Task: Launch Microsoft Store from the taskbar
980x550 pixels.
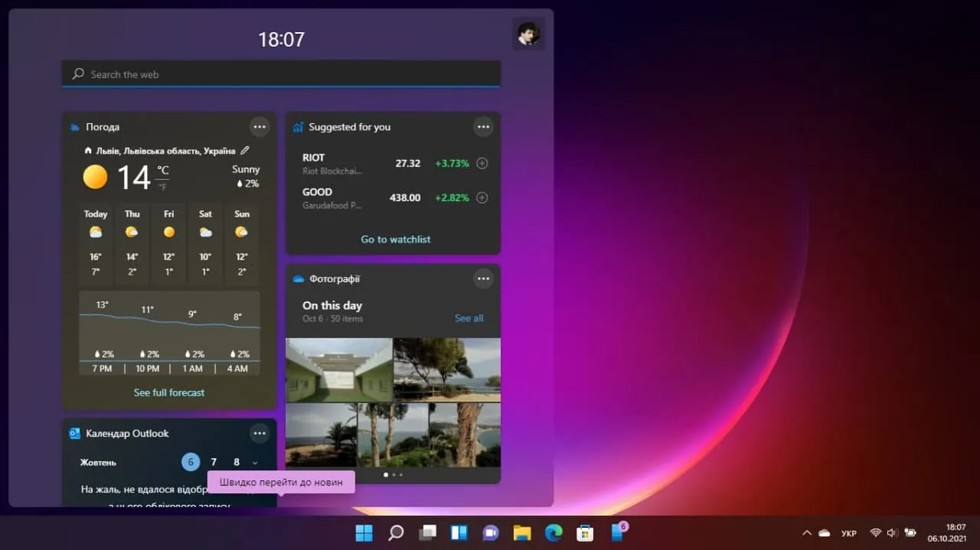Action: [585, 532]
